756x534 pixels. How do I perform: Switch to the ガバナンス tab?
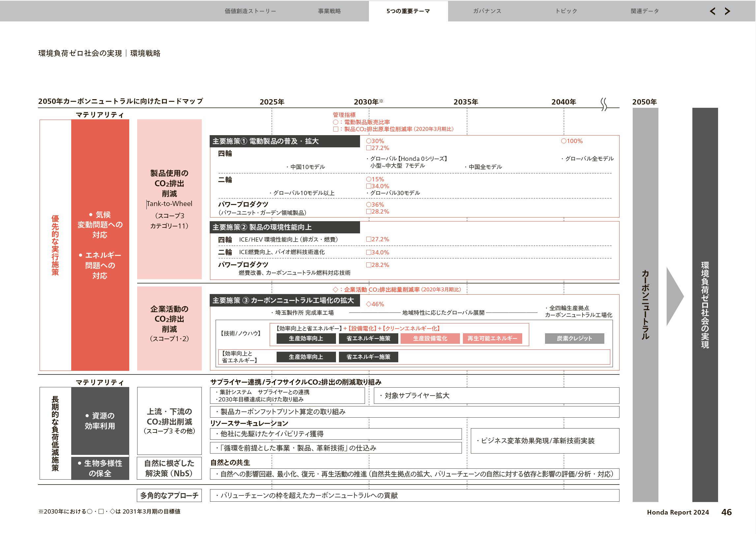tap(487, 11)
